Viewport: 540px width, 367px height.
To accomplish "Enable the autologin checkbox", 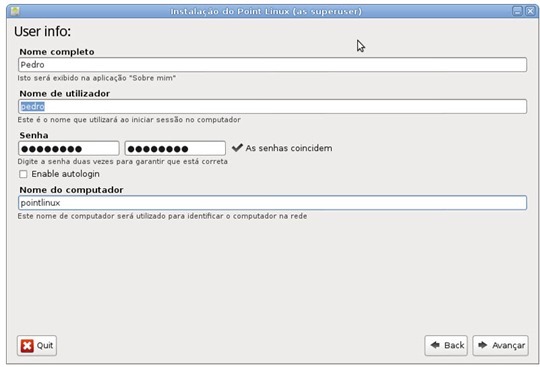I will pyautogui.click(x=23, y=174).
